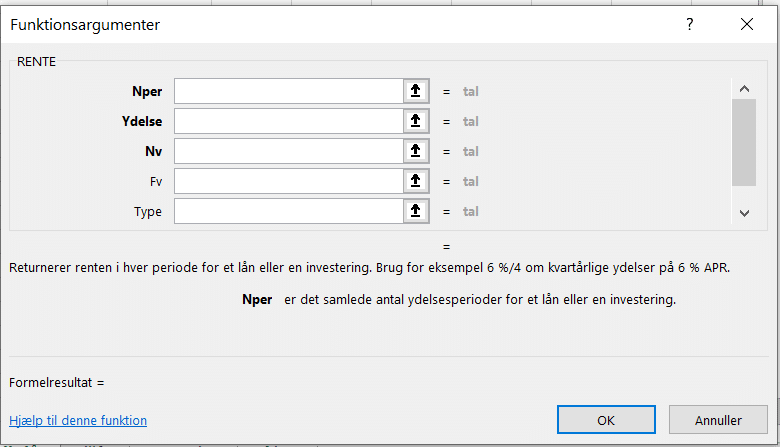Image resolution: width=780 pixels, height=447 pixels.
Task: Click into the Nper input field
Action: point(288,91)
